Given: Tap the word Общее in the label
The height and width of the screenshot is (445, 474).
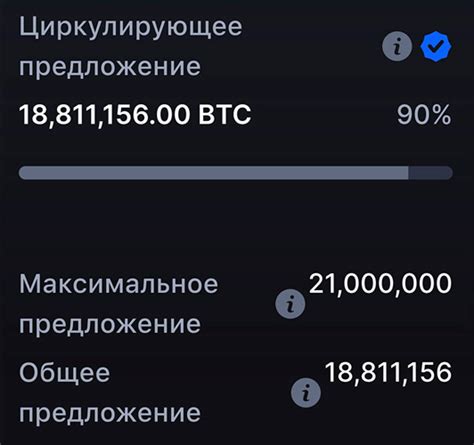Looking at the screenshot, I should pos(64,373).
